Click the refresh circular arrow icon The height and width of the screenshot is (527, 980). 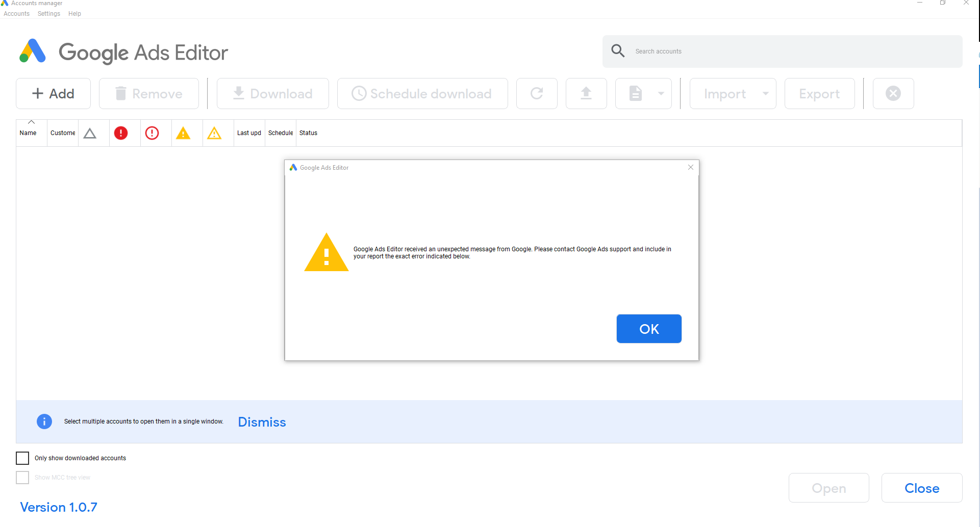[x=537, y=94]
